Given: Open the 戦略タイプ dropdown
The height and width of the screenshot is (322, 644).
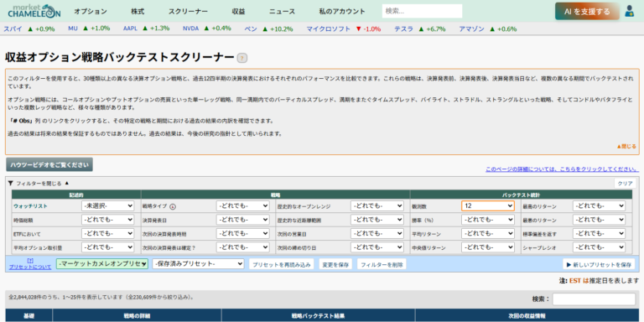Looking at the screenshot, I should pyautogui.click(x=242, y=205).
